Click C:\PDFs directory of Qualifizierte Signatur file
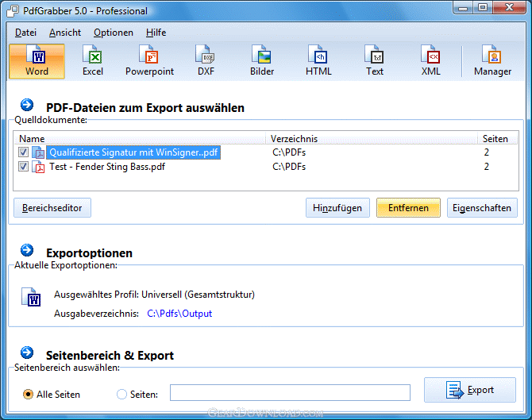Screen dimensions: 532x420 click(289, 152)
